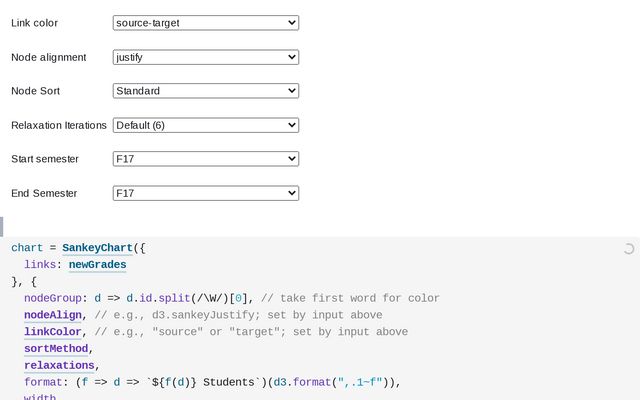Screen dimensions: 640x400
Task: Click the width reference in code
Action: [40, 396]
